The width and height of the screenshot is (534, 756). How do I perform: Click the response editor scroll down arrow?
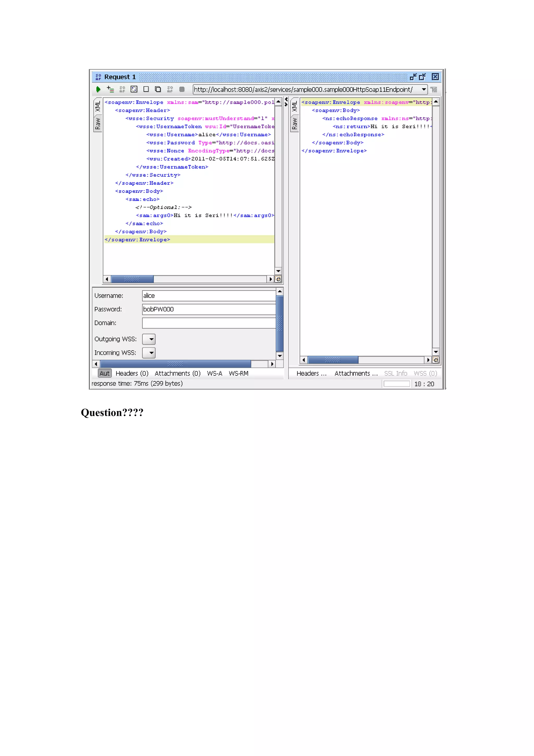coord(436,352)
